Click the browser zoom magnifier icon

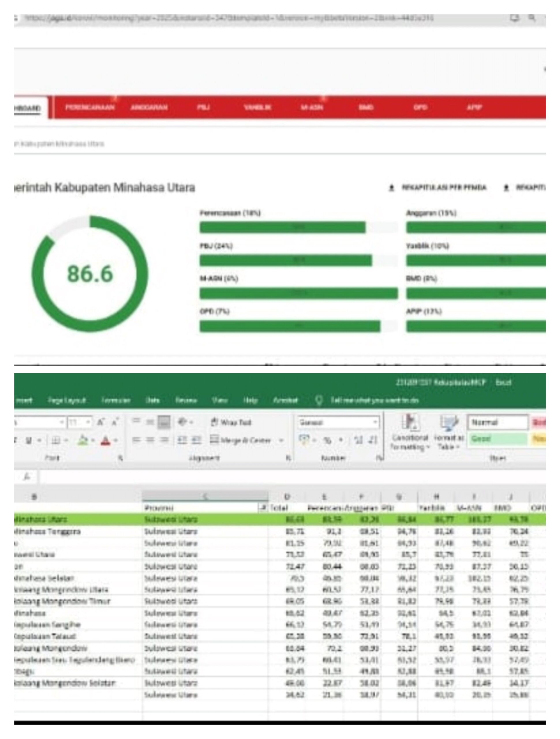(532, 17)
